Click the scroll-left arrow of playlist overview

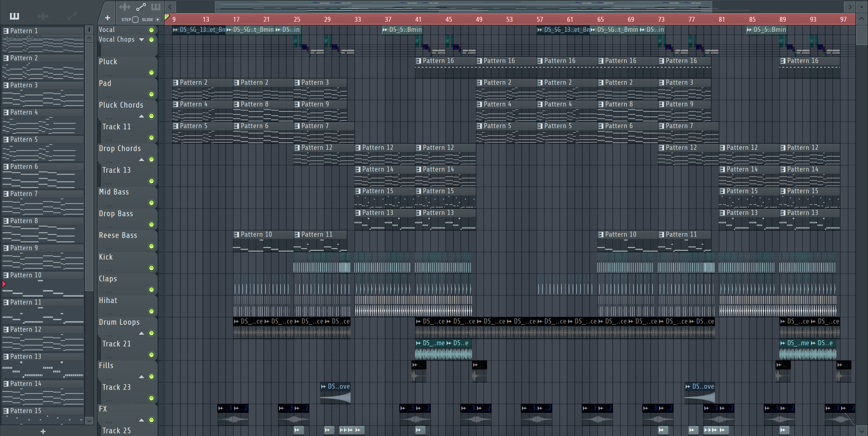pos(170,7)
